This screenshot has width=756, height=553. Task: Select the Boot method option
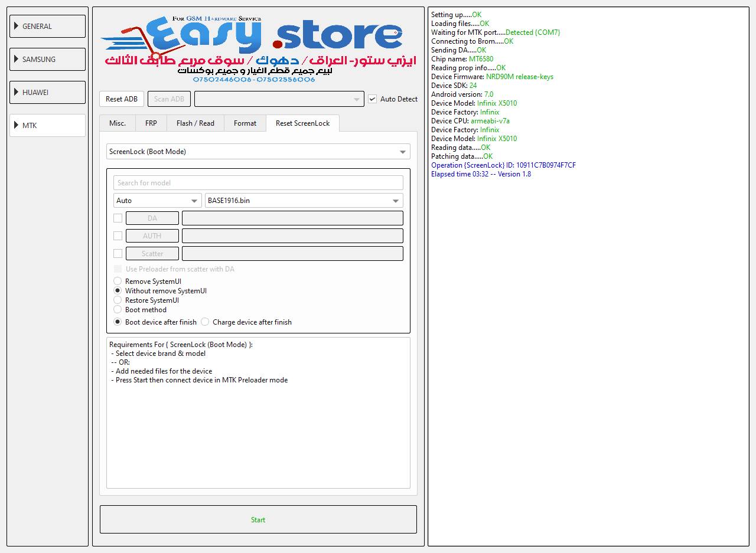tap(118, 310)
